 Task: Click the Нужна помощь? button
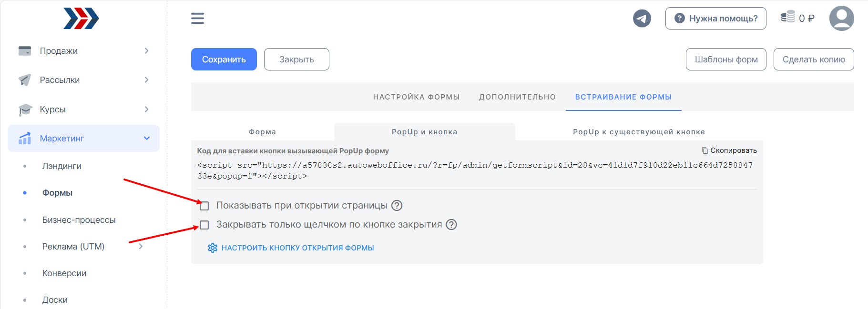tap(715, 19)
